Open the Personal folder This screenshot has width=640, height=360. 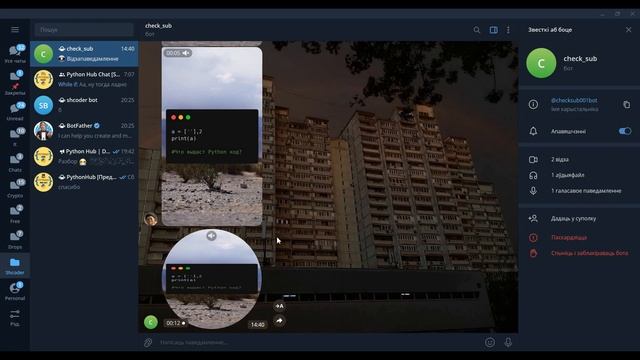point(15,291)
